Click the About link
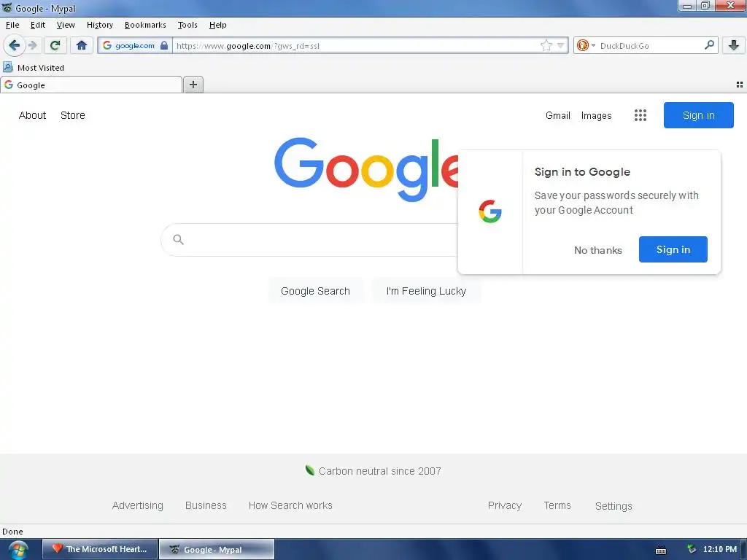This screenshot has height=560, width=747. click(32, 115)
